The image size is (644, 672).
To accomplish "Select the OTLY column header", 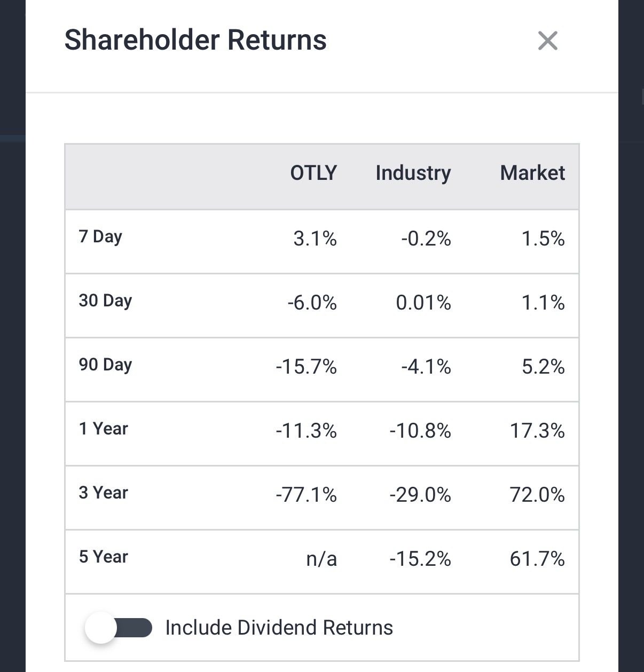I will (x=313, y=173).
